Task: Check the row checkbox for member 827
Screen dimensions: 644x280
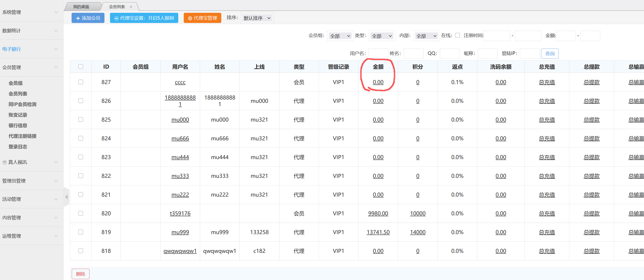Action: point(80,82)
